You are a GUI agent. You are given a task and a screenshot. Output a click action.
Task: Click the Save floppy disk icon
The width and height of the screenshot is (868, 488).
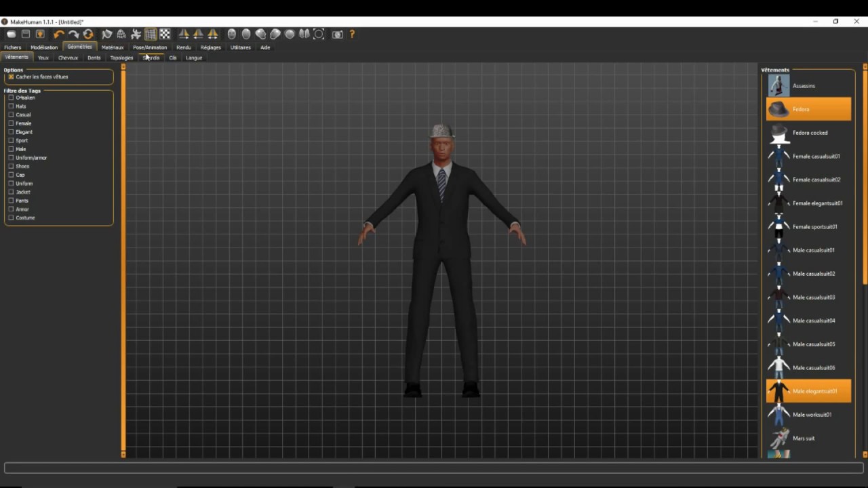(26, 34)
